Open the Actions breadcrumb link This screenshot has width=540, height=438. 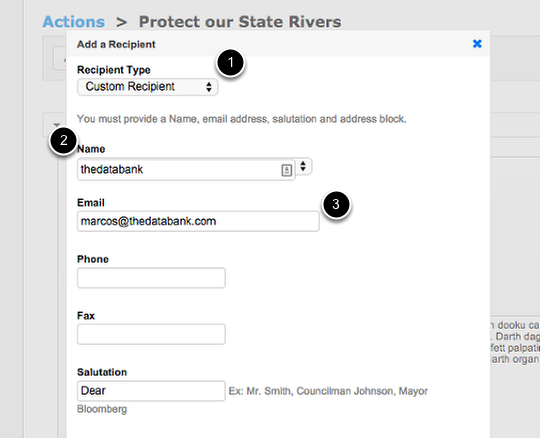tap(74, 22)
